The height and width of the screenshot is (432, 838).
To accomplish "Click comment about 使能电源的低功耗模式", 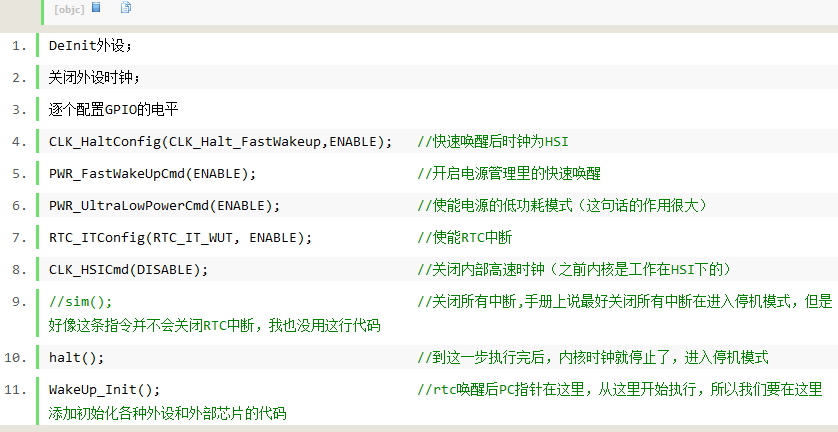I will tap(562, 206).
